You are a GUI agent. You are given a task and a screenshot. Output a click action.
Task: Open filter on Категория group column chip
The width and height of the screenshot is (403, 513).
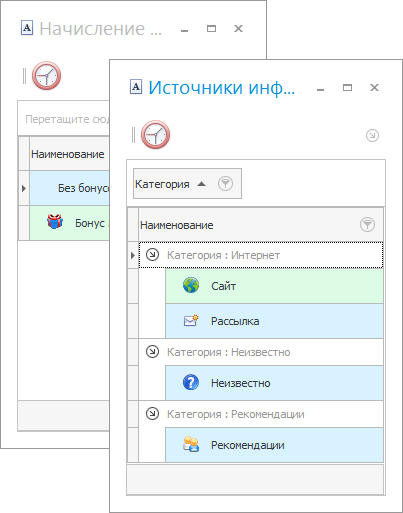(225, 183)
